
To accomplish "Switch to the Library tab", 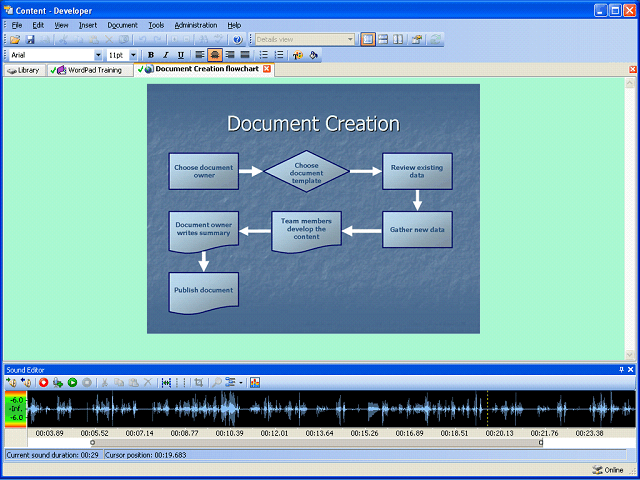I will point(24,70).
